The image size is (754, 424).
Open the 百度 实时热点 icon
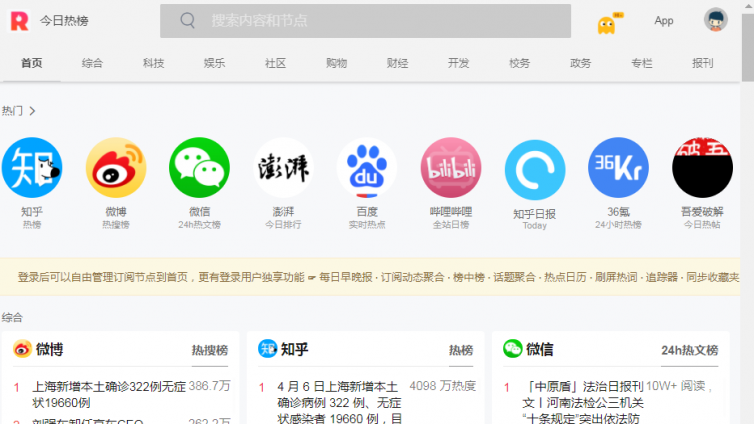coord(367,168)
